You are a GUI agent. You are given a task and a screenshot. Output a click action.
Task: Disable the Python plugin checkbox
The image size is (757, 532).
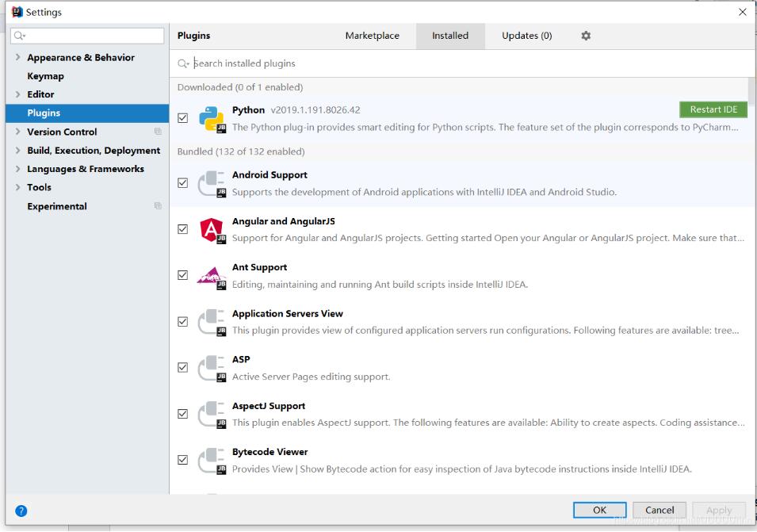(183, 118)
